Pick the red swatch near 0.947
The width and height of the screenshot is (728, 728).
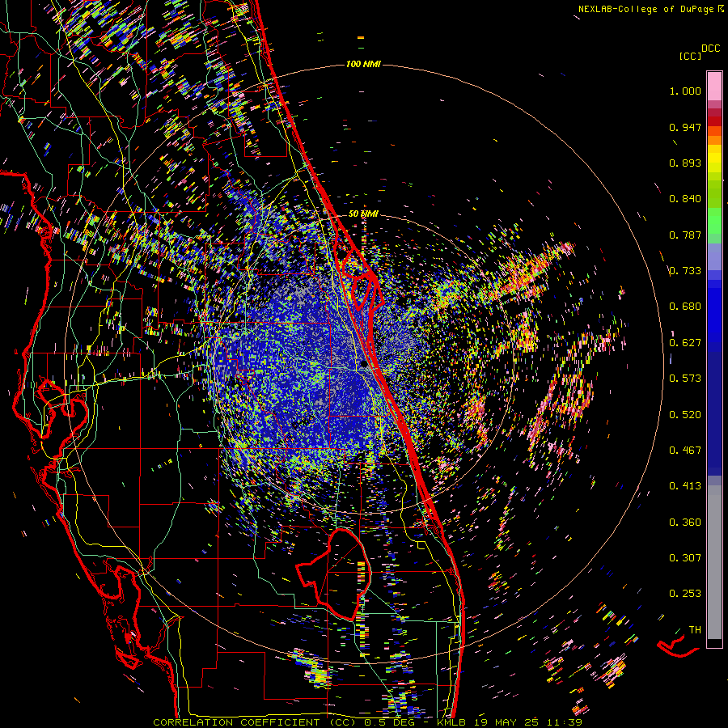pos(714,121)
